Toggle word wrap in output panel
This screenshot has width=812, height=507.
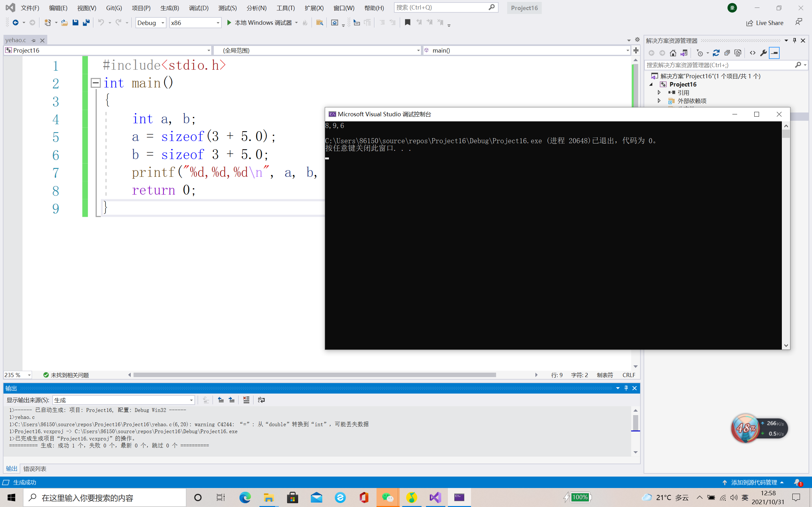click(x=261, y=400)
